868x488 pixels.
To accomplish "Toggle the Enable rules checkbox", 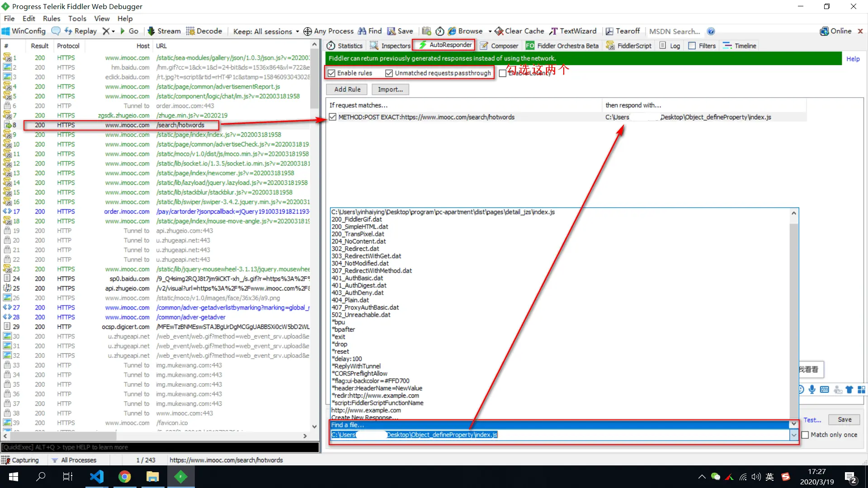I will pyautogui.click(x=332, y=73).
